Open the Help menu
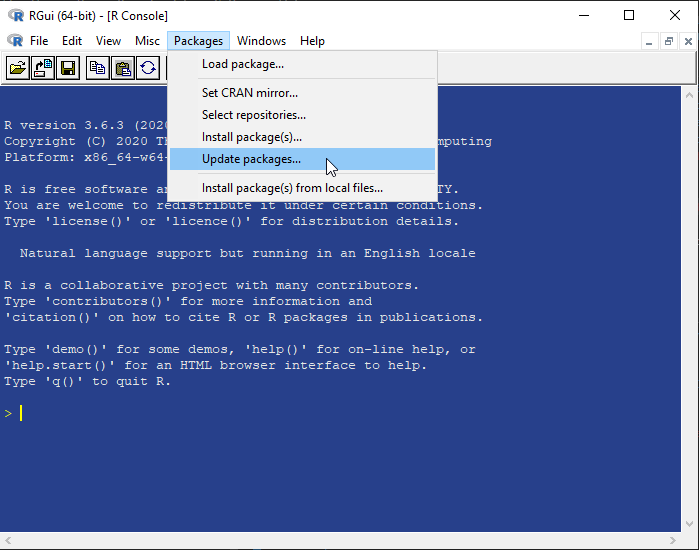 point(312,41)
